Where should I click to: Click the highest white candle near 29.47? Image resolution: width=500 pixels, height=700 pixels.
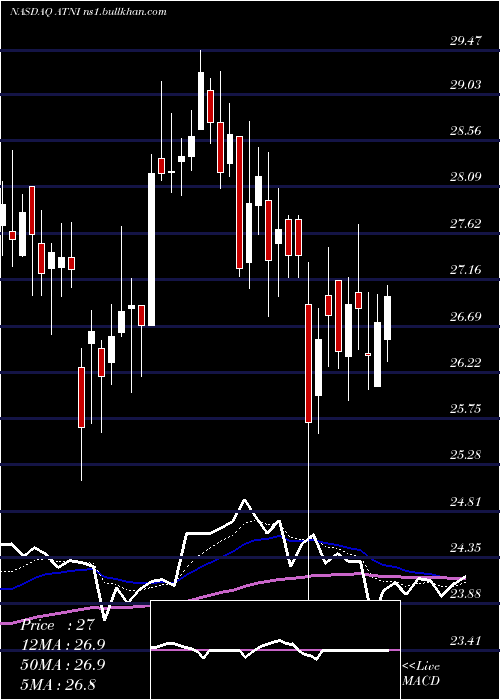tap(201, 101)
